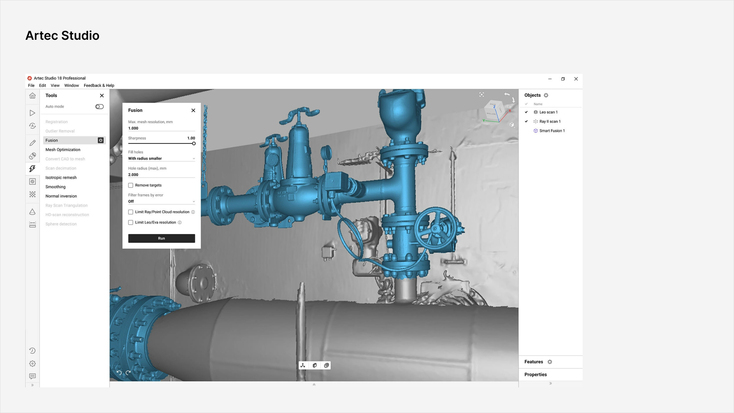734x413 pixels.
Task: Toggle the Auto mode switch
Action: [99, 107]
